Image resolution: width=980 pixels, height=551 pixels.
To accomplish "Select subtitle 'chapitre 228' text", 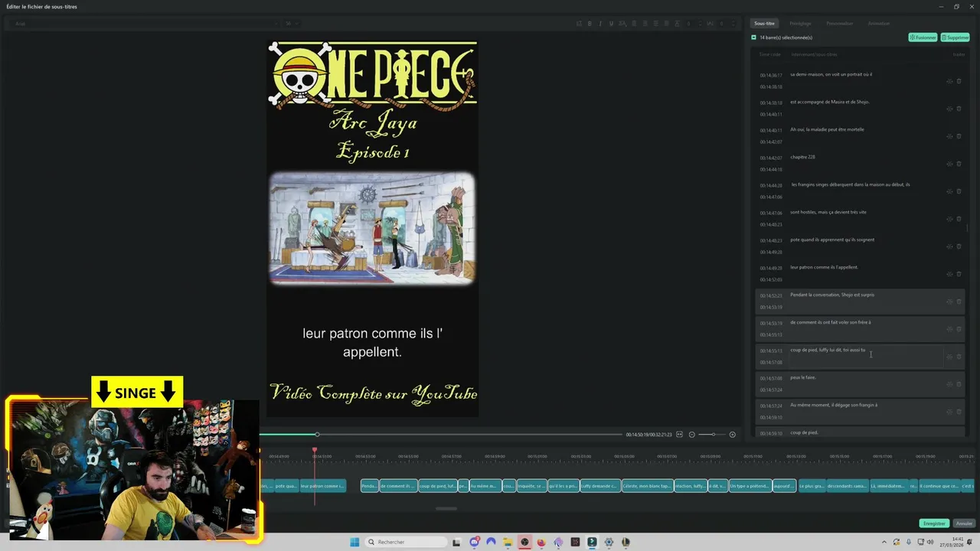I will point(802,157).
